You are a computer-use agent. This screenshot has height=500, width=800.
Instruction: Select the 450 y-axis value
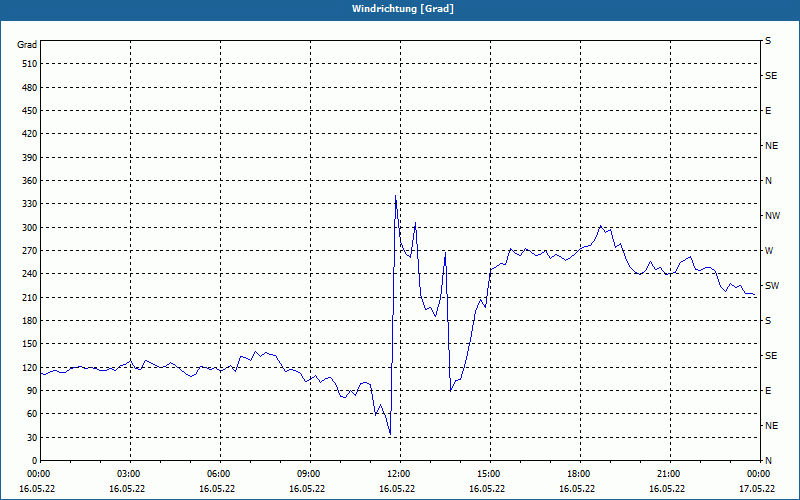point(30,111)
